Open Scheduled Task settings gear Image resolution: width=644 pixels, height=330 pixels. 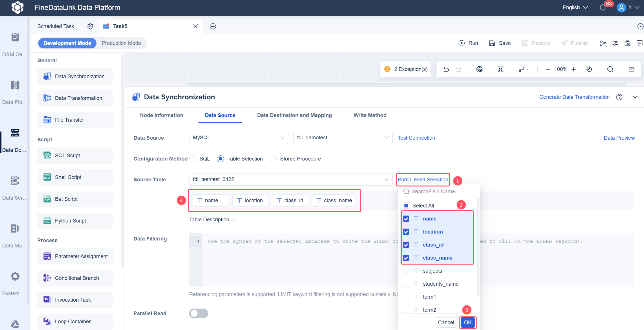click(90, 26)
